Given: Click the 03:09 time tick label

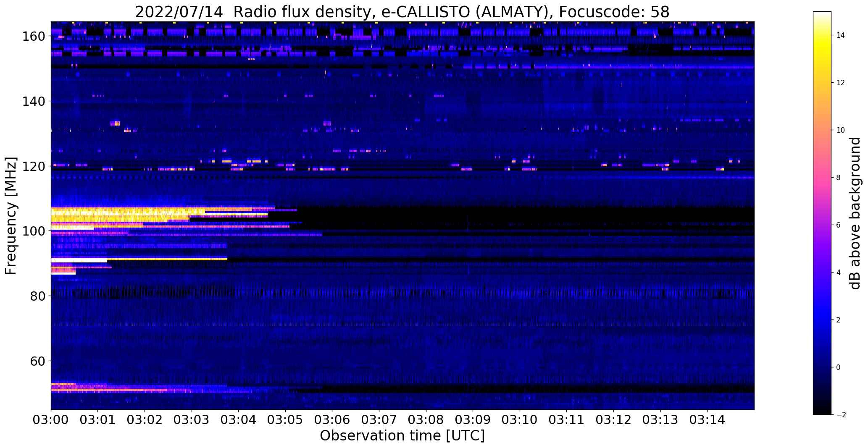Looking at the screenshot, I should [473, 420].
